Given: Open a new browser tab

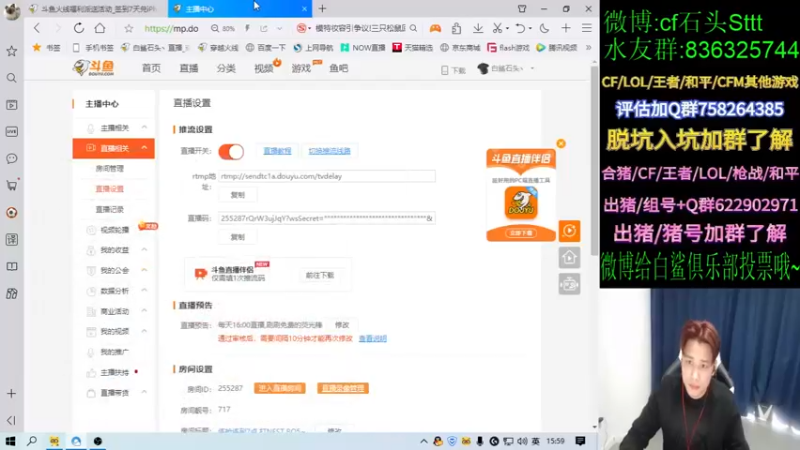Looking at the screenshot, I should pos(322,9).
